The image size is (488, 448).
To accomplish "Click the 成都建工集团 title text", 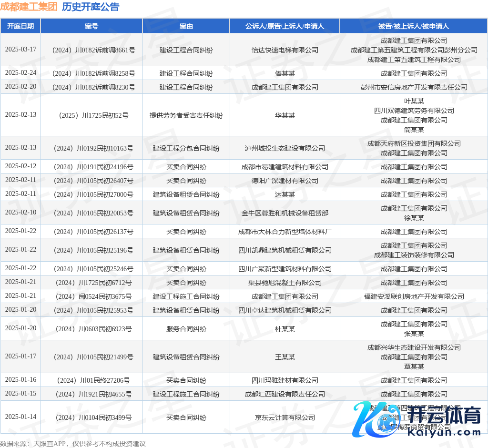I will pyautogui.click(x=29, y=7).
